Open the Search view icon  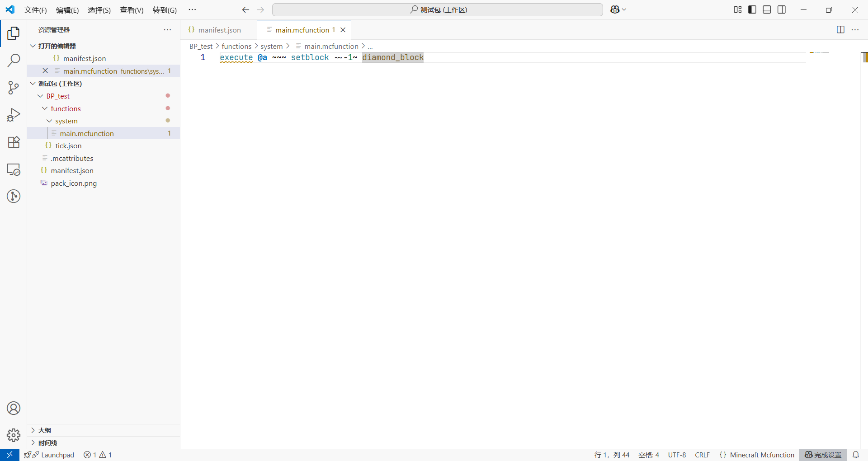14,60
